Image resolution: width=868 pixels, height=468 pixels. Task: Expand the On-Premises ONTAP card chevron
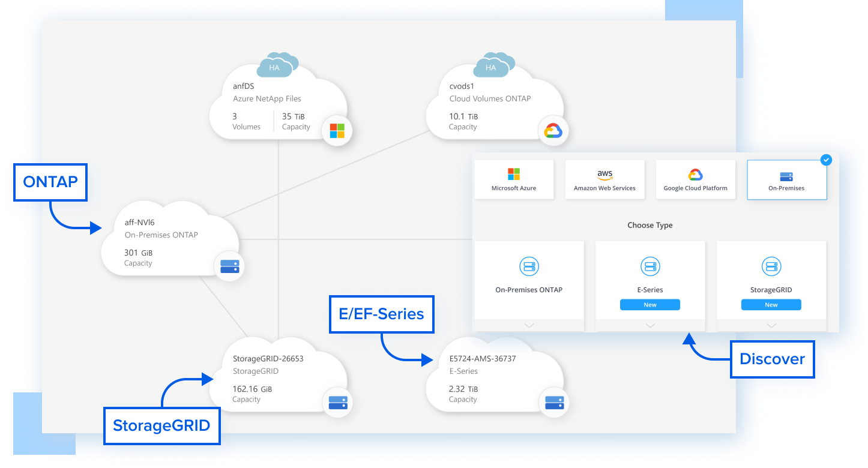[529, 325]
